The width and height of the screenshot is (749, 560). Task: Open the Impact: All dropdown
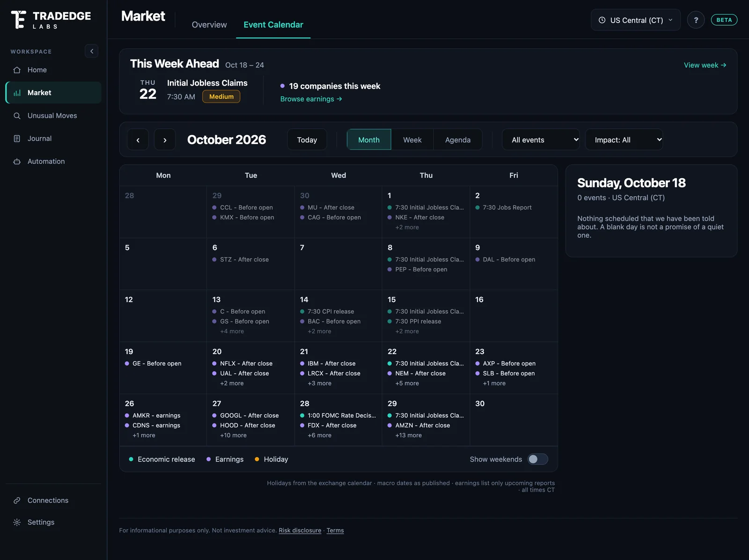tap(624, 140)
